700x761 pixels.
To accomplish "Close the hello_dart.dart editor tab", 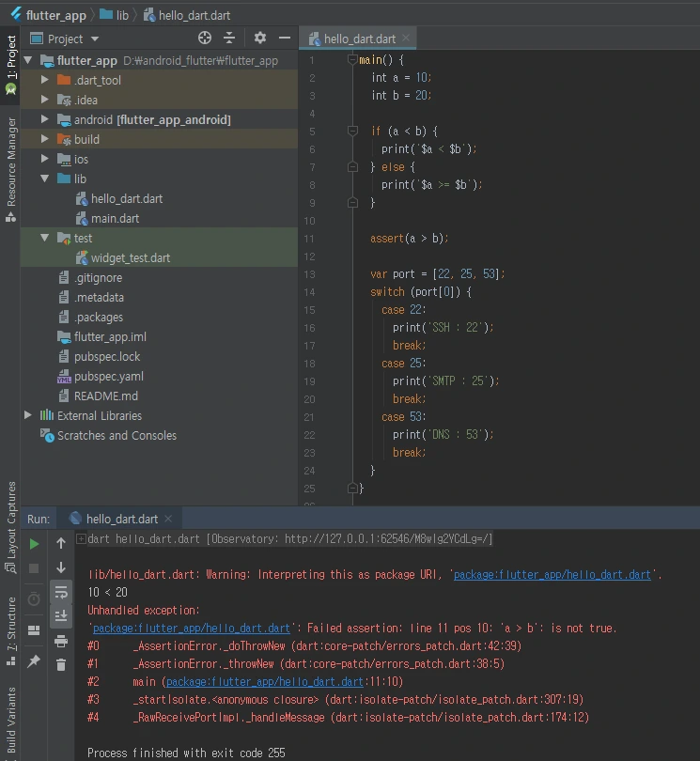I will point(406,38).
